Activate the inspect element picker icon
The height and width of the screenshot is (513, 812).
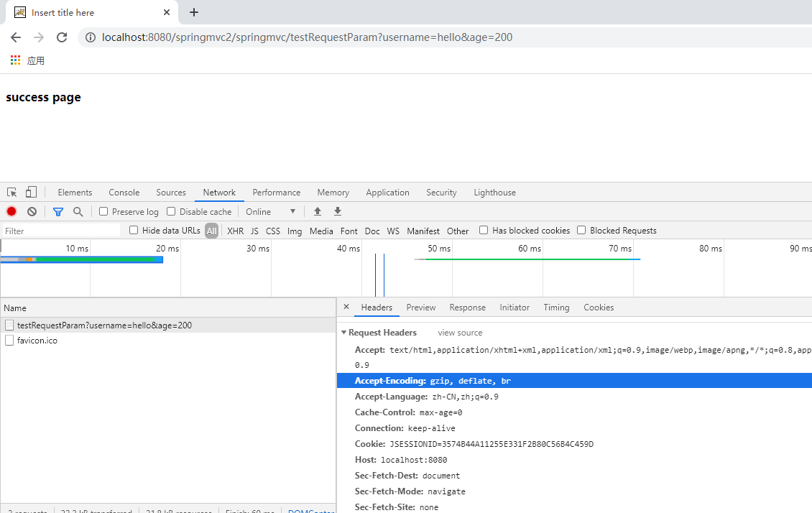point(12,192)
